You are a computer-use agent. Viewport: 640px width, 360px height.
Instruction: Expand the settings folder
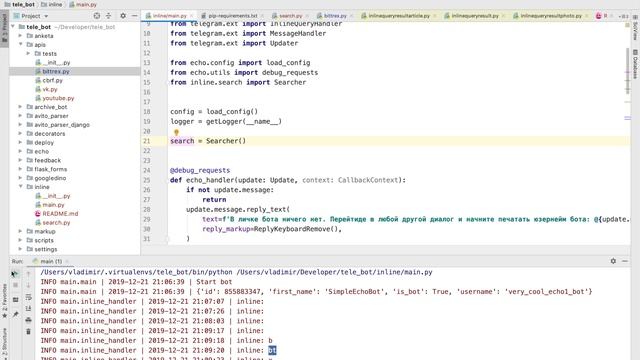[x=20, y=249]
